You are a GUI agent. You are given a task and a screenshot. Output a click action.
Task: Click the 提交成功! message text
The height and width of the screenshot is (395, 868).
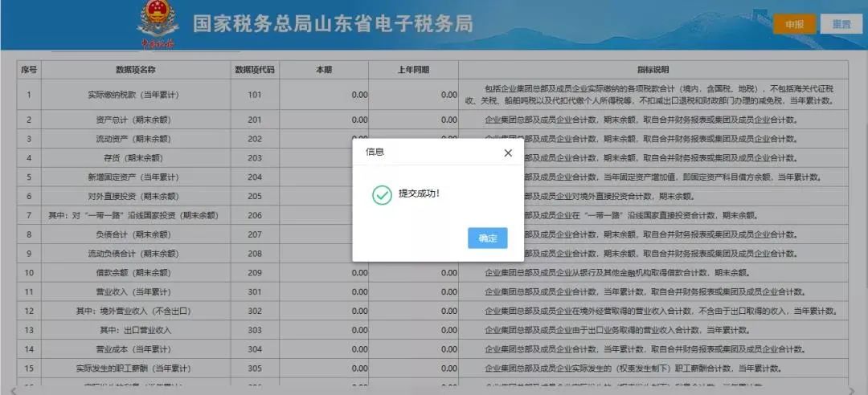419,194
